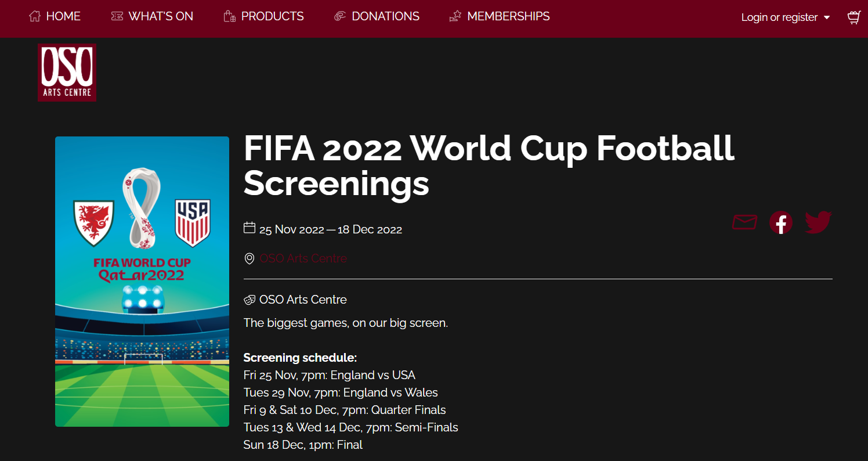868x461 pixels.
Task: Click the OSO Arts Centre logo
Action: [x=67, y=73]
